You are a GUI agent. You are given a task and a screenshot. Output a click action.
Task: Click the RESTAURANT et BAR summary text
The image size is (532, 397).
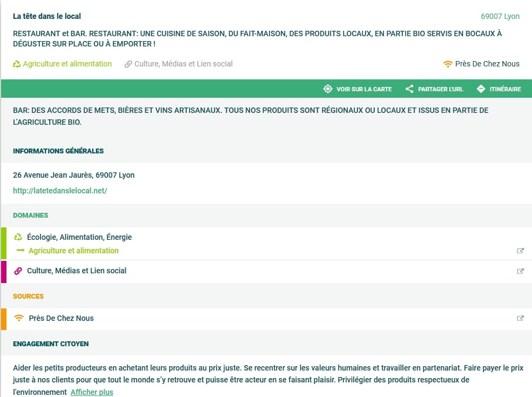[x=257, y=39]
